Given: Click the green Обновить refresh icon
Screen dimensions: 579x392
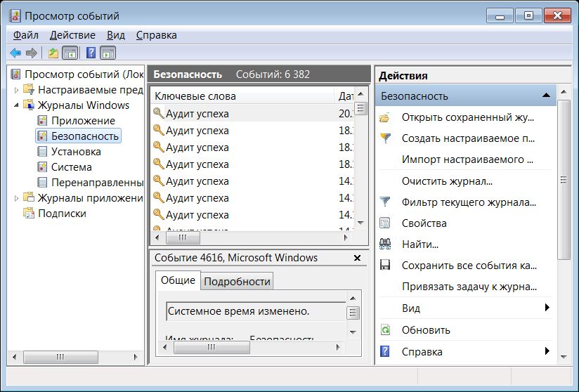Looking at the screenshot, I should [x=385, y=329].
